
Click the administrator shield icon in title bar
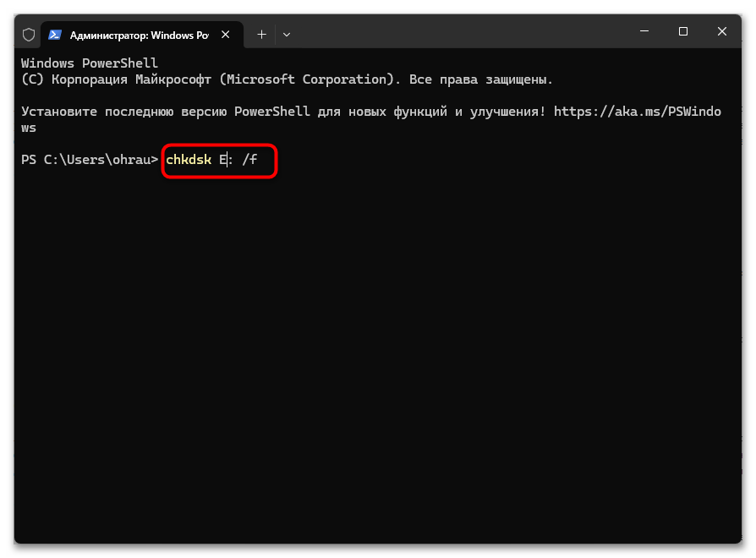[x=29, y=35]
